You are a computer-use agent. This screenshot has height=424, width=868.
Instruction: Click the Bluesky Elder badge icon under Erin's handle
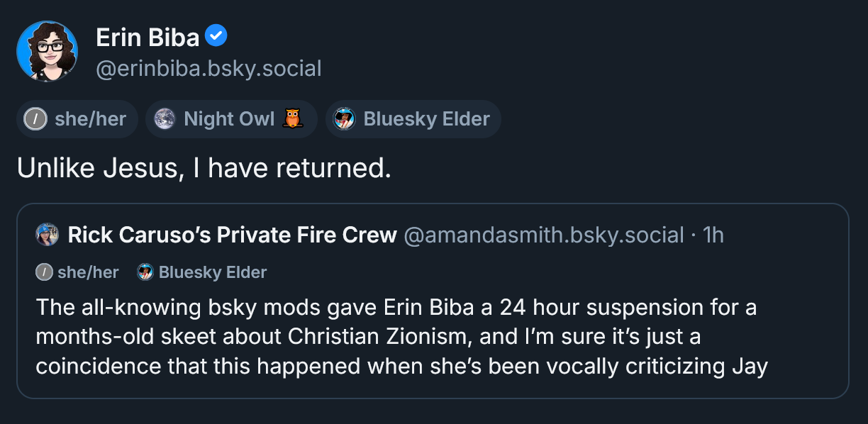tap(345, 119)
